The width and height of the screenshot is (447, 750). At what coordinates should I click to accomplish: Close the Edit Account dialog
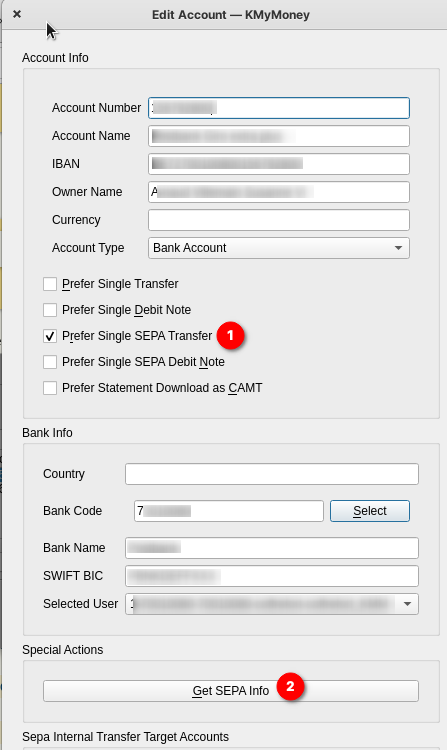tap(17, 14)
